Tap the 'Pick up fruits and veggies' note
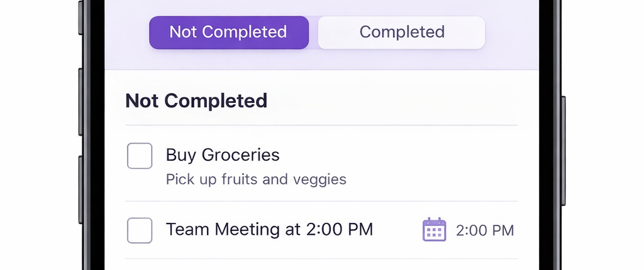Screen dimensions: 644x270 pos(256,180)
